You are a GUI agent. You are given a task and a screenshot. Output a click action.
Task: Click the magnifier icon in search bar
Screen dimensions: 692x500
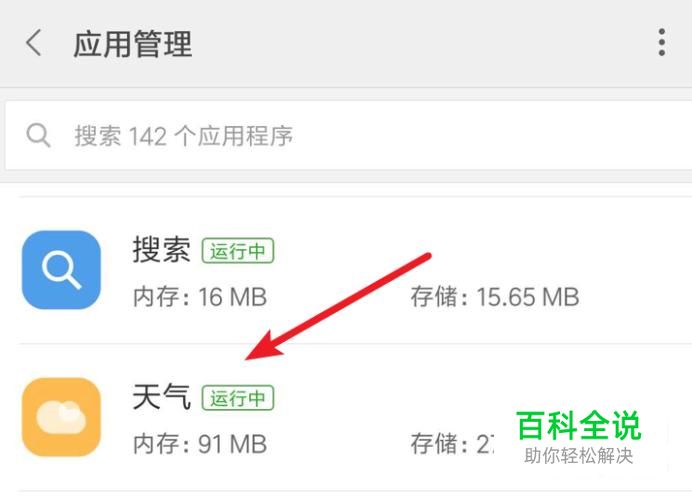pyautogui.click(x=38, y=135)
